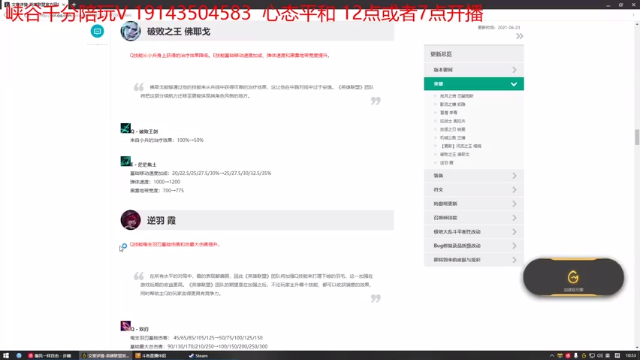Jump to fifth champion entry in sidebar list
This screenshot has width=640, height=360.
tap(453, 129)
